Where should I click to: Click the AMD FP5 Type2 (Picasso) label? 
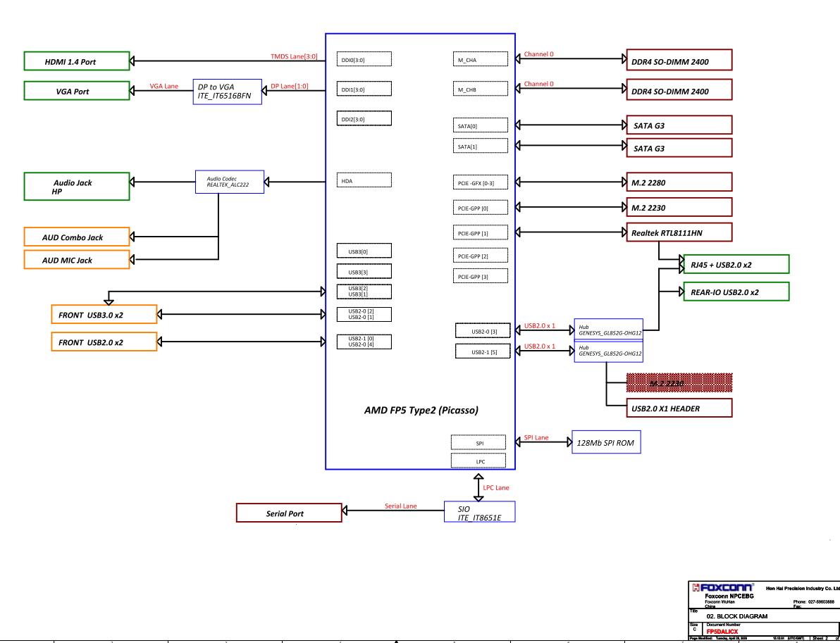point(421,411)
